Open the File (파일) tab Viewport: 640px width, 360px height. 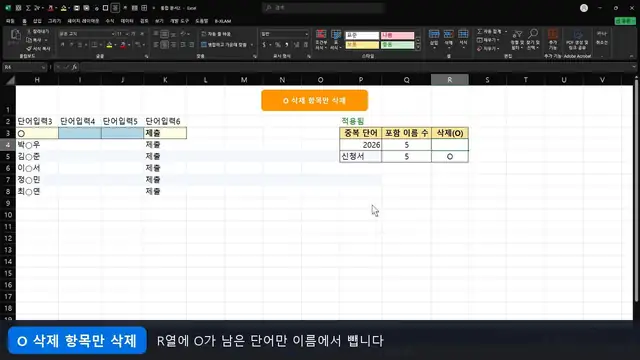click(x=10, y=21)
